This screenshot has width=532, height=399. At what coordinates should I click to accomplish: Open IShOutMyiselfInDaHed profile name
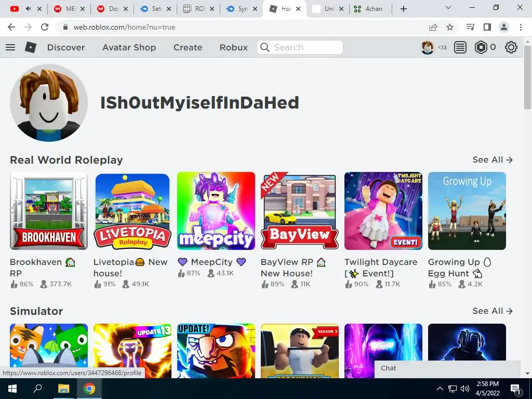coord(199,102)
